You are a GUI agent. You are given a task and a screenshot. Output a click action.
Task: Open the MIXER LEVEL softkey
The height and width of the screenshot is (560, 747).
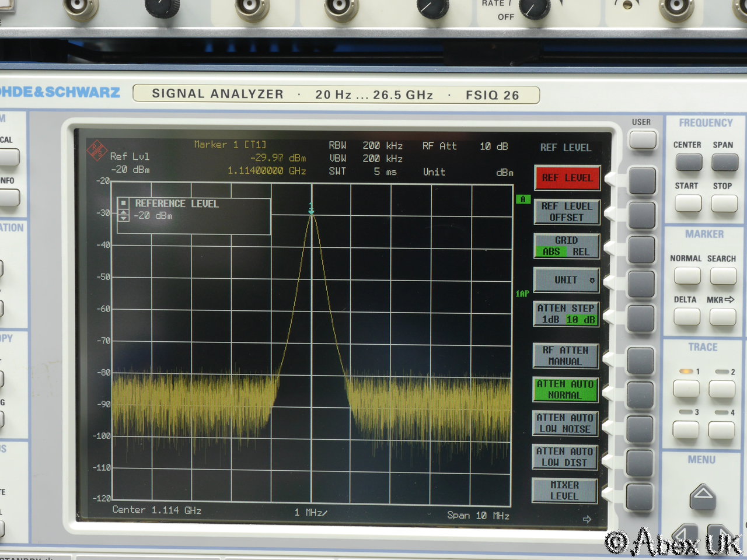click(564, 491)
